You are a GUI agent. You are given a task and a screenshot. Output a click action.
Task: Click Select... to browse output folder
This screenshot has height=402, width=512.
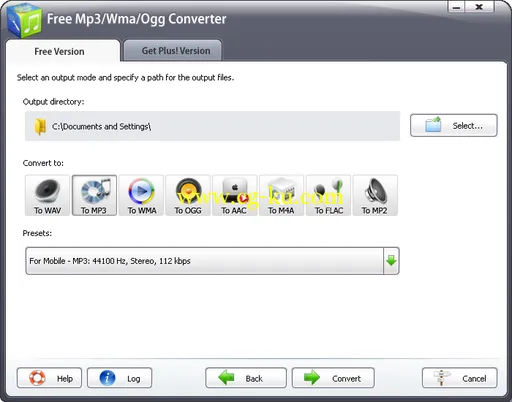tap(454, 126)
